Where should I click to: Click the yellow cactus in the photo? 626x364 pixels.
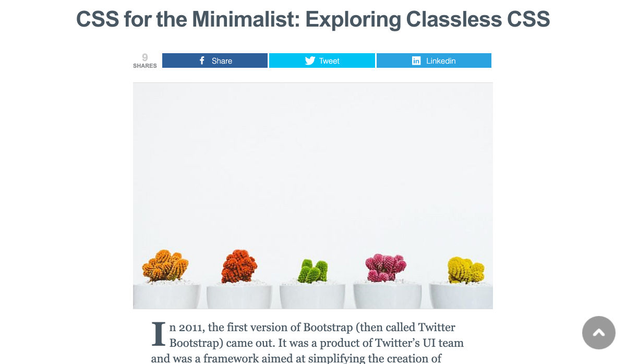click(466, 270)
